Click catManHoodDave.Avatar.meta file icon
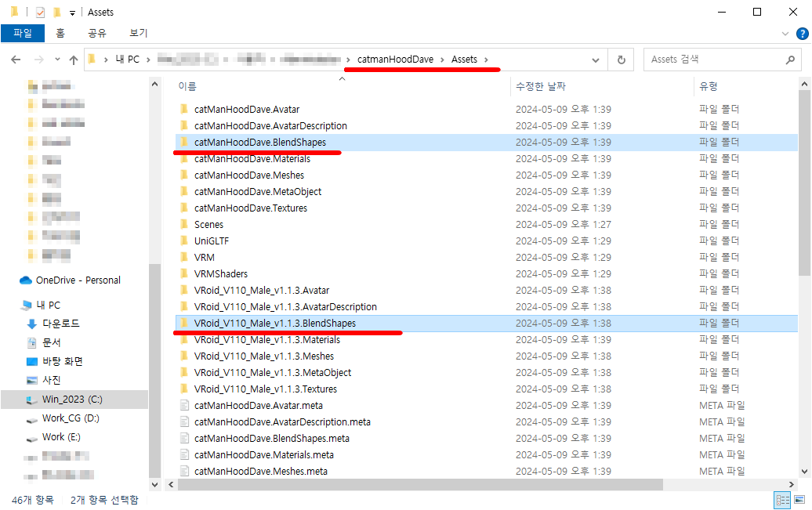The width and height of the screenshot is (812, 510). click(184, 405)
